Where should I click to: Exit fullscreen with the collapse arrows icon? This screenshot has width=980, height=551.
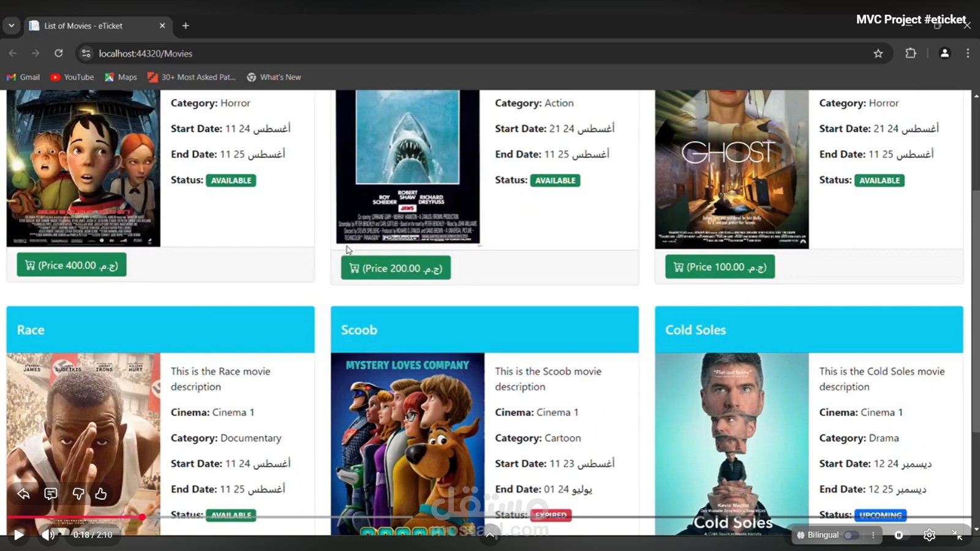pyautogui.click(x=957, y=535)
